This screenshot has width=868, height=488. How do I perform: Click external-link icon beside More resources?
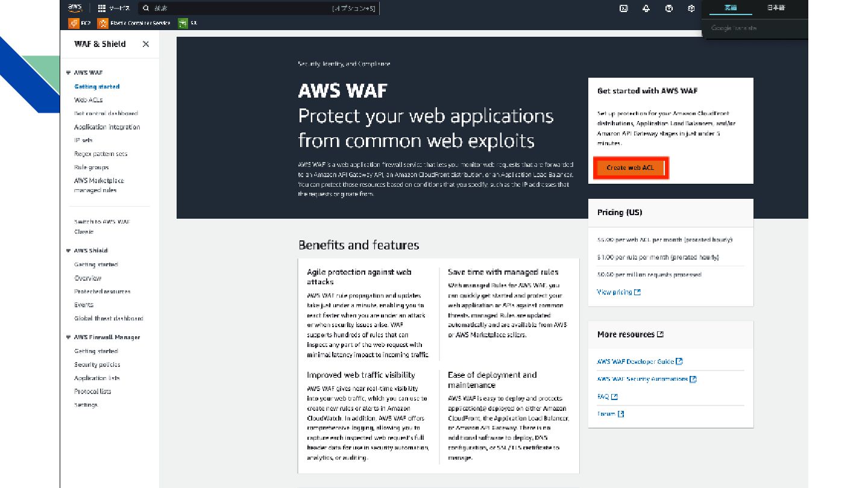pos(661,334)
